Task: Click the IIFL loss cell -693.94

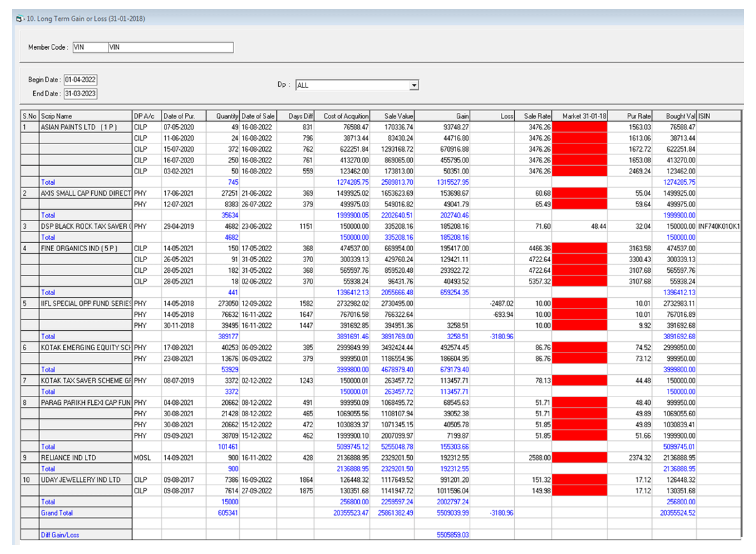Action: (x=503, y=314)
